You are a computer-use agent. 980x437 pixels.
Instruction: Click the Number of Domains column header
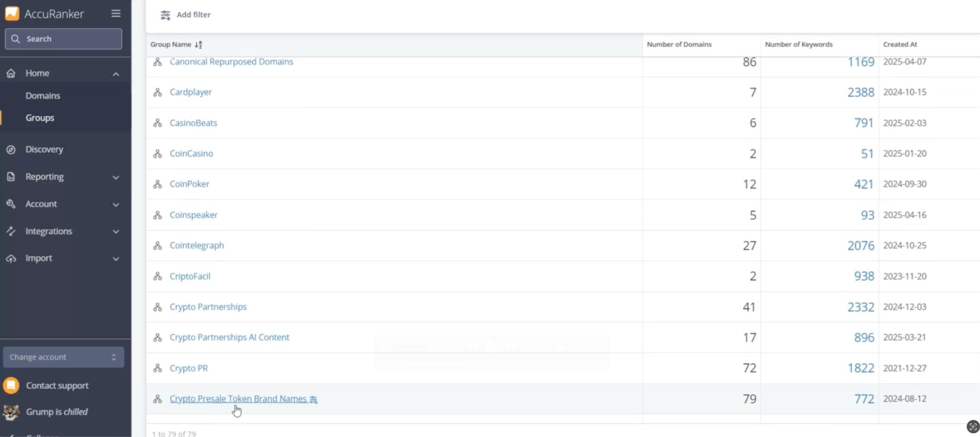(679, 45)
